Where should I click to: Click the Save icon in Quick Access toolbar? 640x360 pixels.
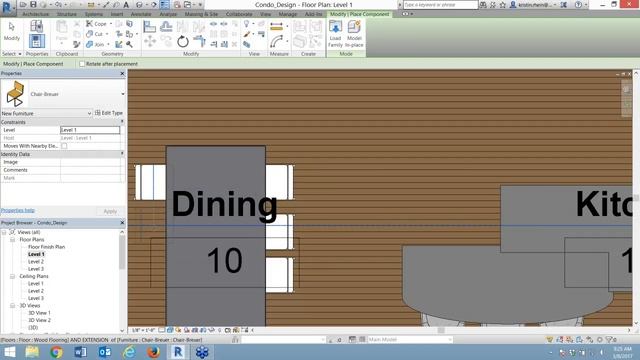[x=33, y=4]
